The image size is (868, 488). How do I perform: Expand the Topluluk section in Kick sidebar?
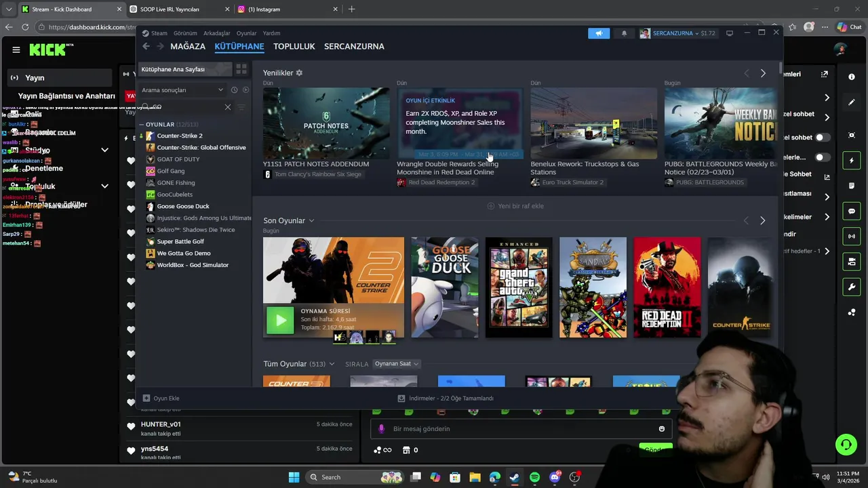[104, 186]
